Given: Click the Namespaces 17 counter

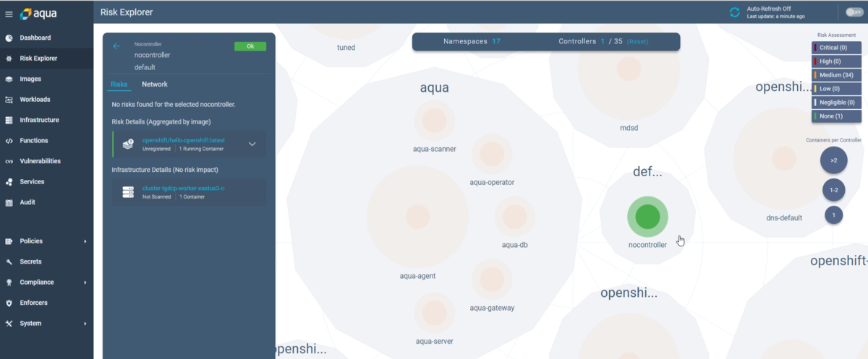Looking at the screenshot, I should pos(472,42).
